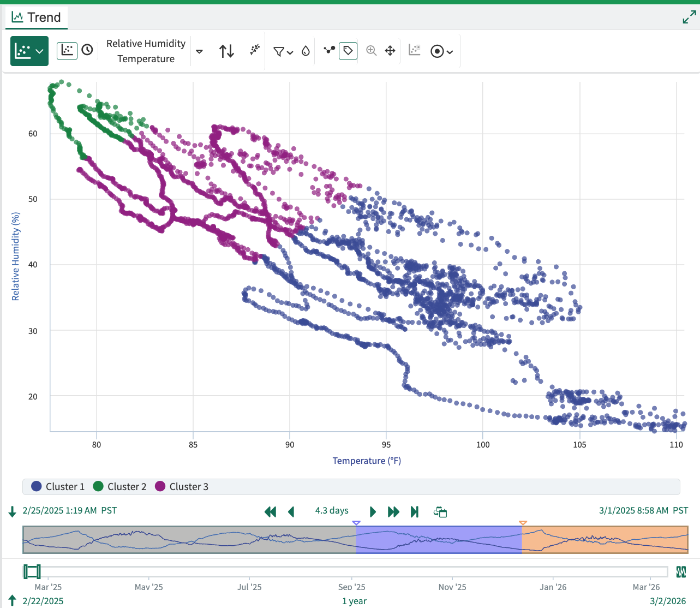
Task: Select the zoom-in magnifier tool
Action: [371, 51]
